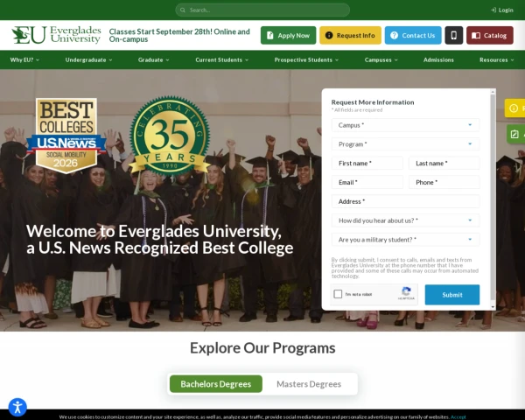The image size is (525, 420).
Task: Check the I'm not a robot box
Action: pos(338,294)
